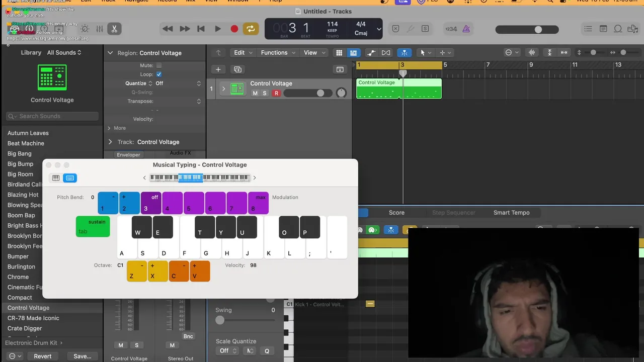Toggle the blue Catch Playhead button

[404, 53]
